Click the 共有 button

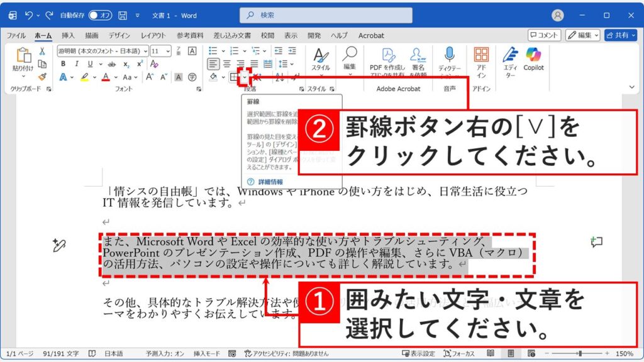621,35
